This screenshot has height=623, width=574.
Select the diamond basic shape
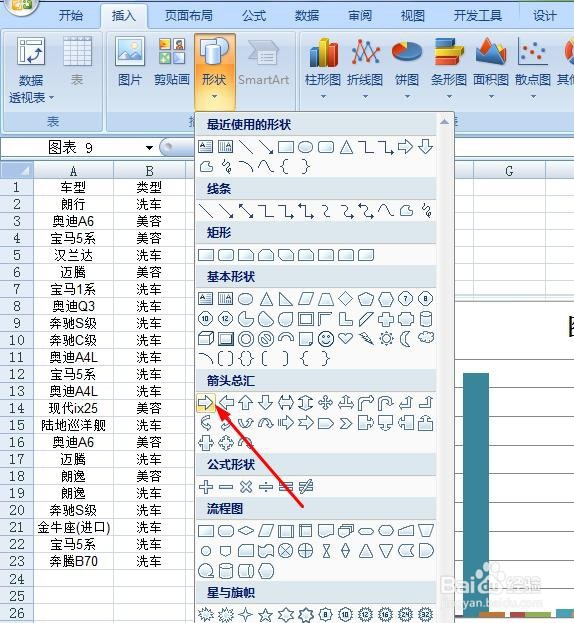pyautogui.click(x=346, y=298)
